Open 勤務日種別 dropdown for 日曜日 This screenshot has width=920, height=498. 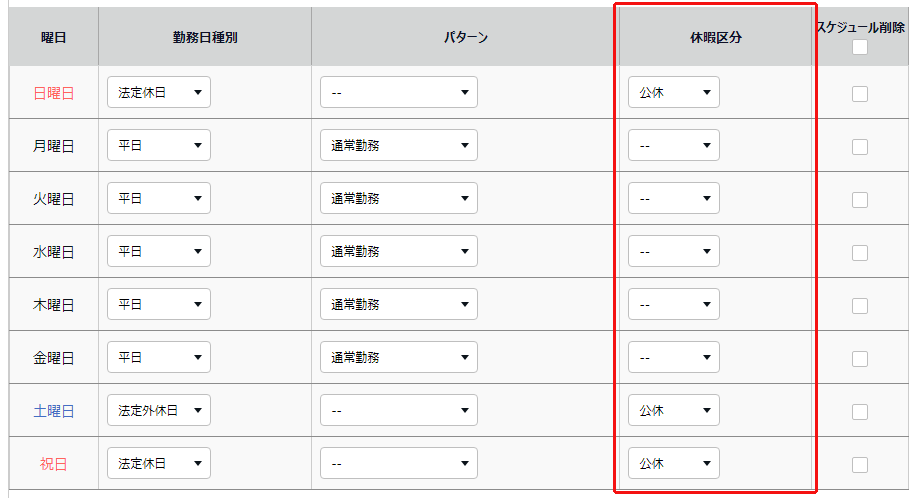coord(159,93)
